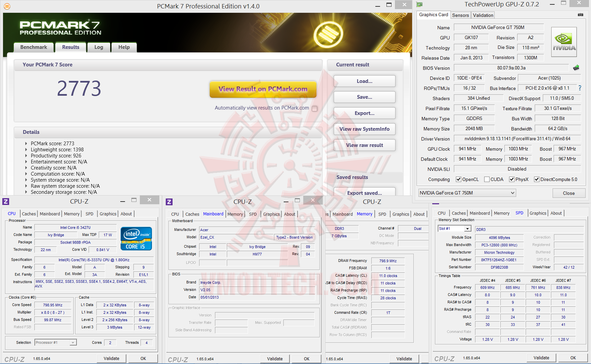
Task: Click the GPU-Z title bar app icon
Action: 419,5
